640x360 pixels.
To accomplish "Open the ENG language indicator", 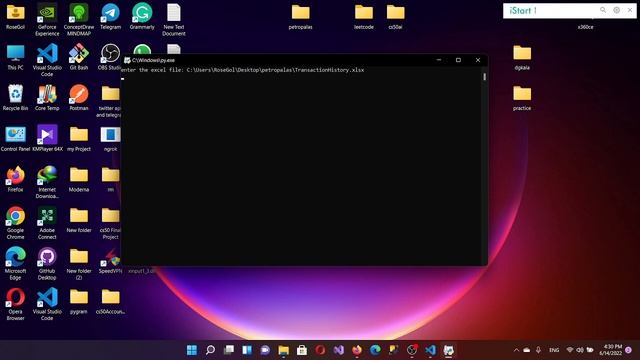I will point(554,350).
